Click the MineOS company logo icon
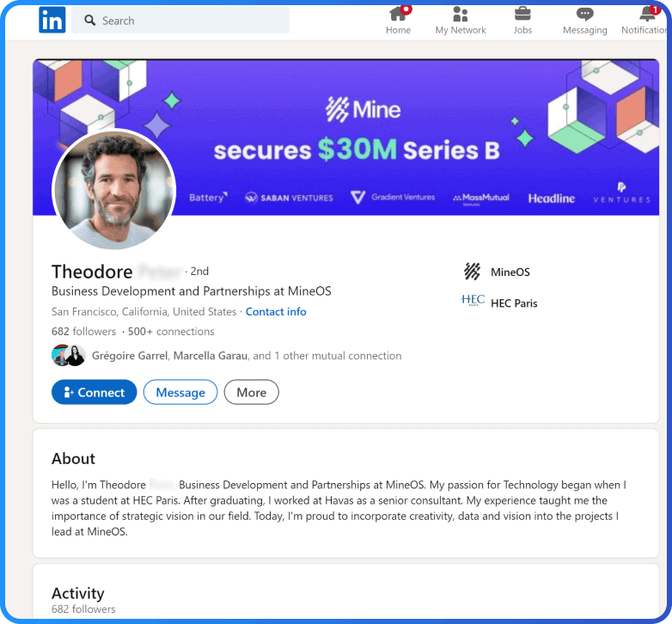This screenshot has height=624, width=672. point(472,272)
